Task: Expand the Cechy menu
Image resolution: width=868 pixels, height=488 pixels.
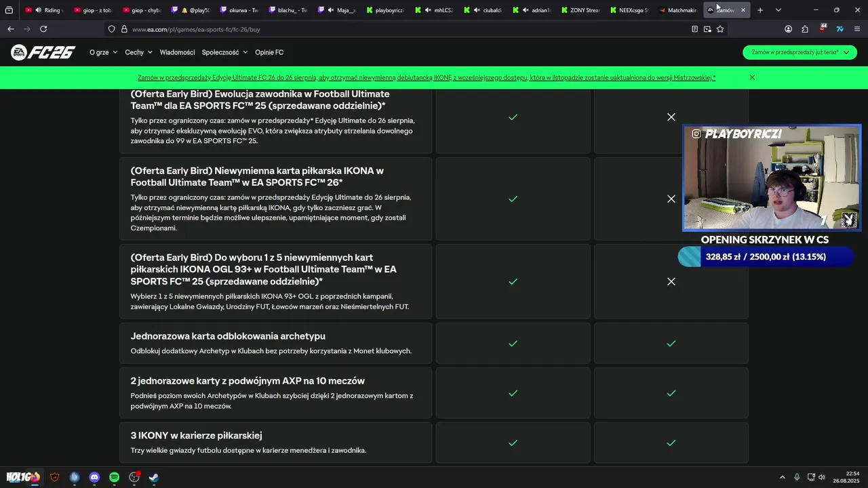Action: [138, 52]
